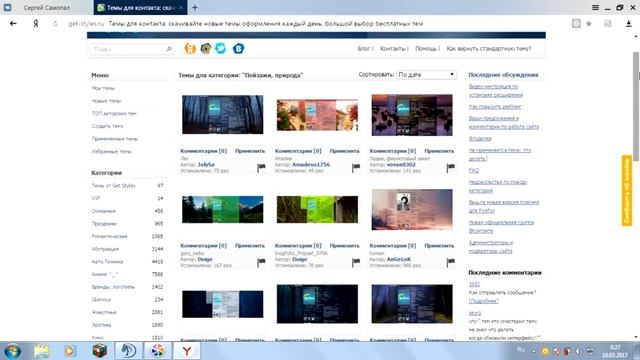The width and height of the screenshot is (640, 360).
Task: Click the search magnifier in site search
Action: click(169, 49)
